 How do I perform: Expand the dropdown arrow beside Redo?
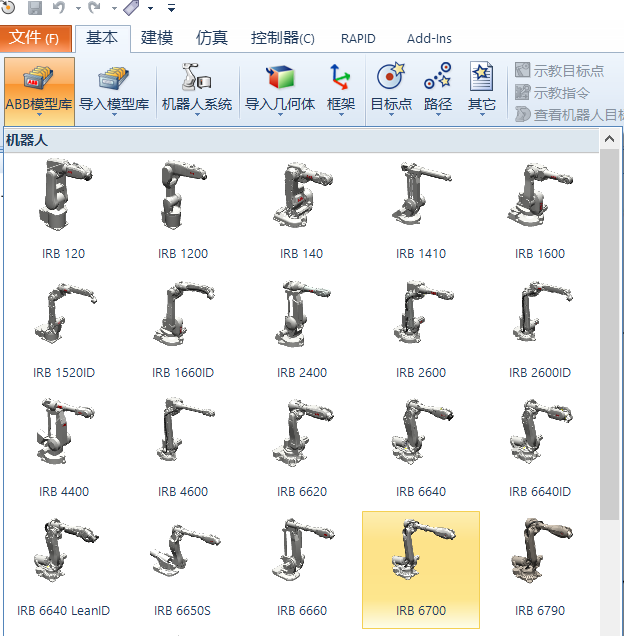(x=114, y=8)
